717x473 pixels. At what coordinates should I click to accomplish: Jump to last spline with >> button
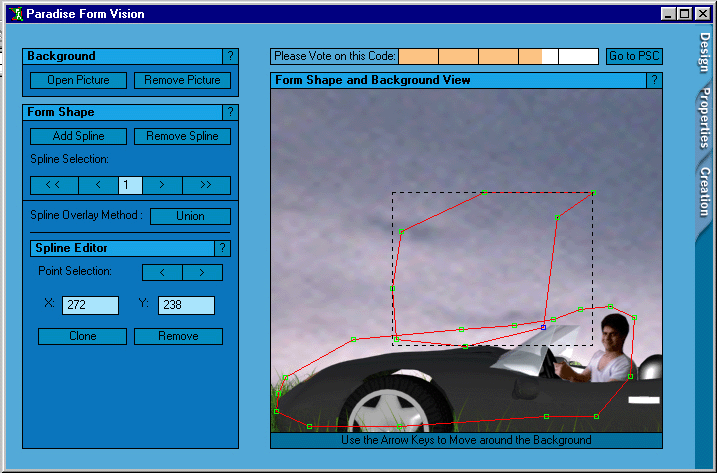point(207,185)
